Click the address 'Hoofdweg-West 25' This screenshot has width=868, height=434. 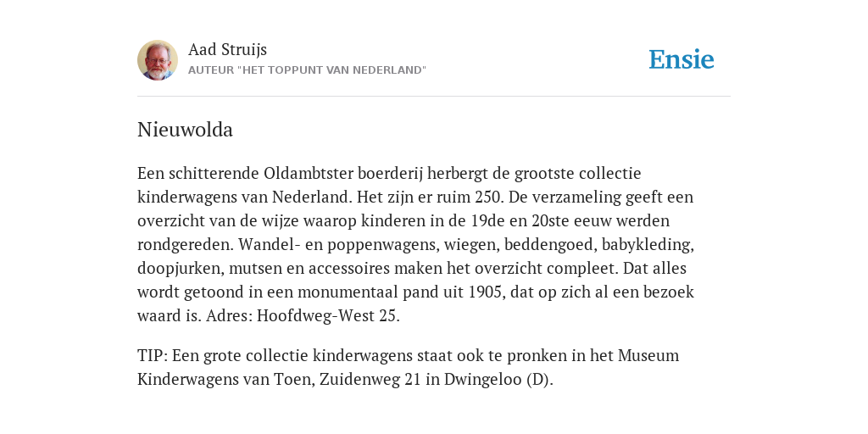(326, 316)
